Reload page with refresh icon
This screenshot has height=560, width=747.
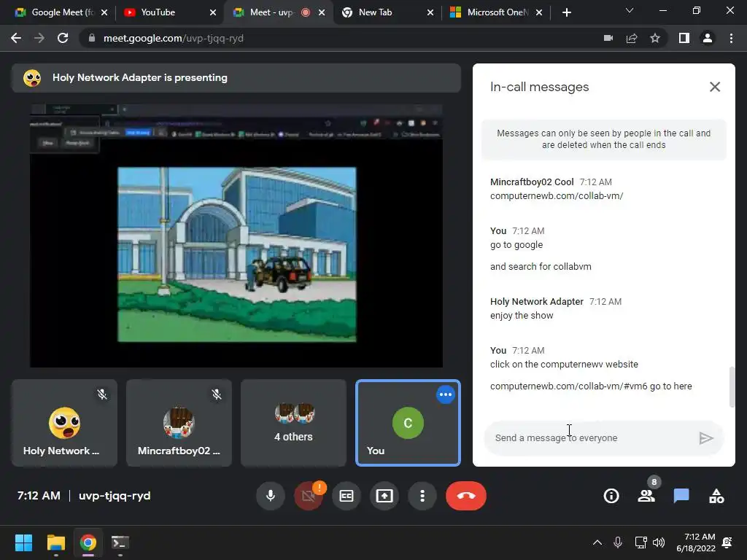[63, 38]
